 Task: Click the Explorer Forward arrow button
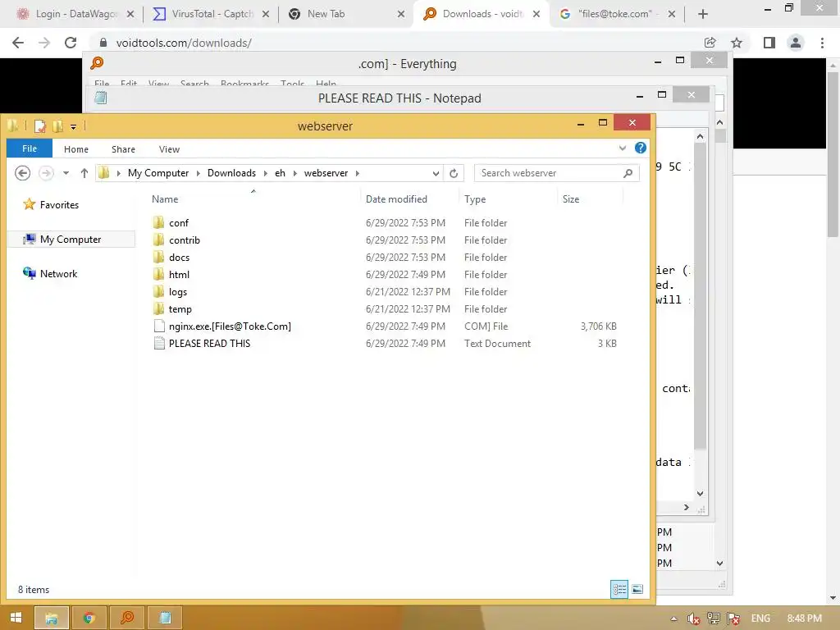coord(46,173)
